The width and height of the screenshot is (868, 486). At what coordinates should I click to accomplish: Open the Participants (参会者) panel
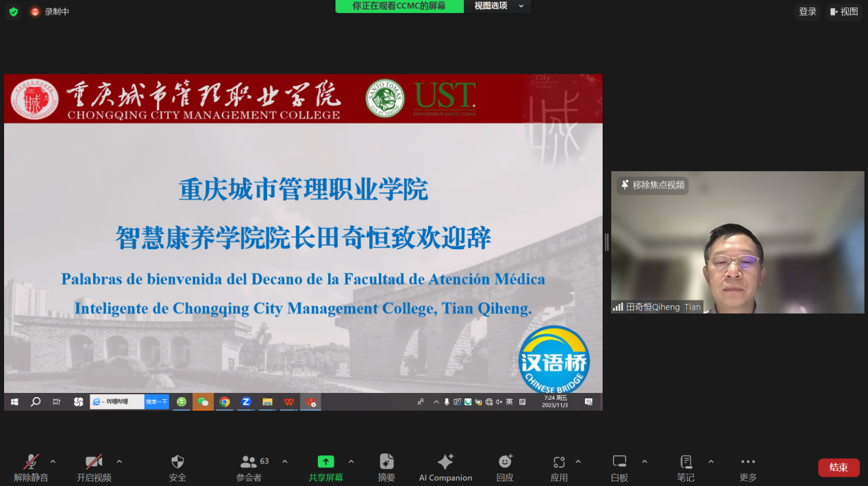coord(249,462)
